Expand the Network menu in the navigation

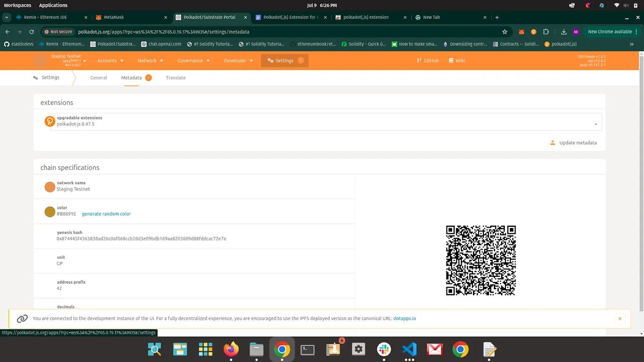click(150, 60)
